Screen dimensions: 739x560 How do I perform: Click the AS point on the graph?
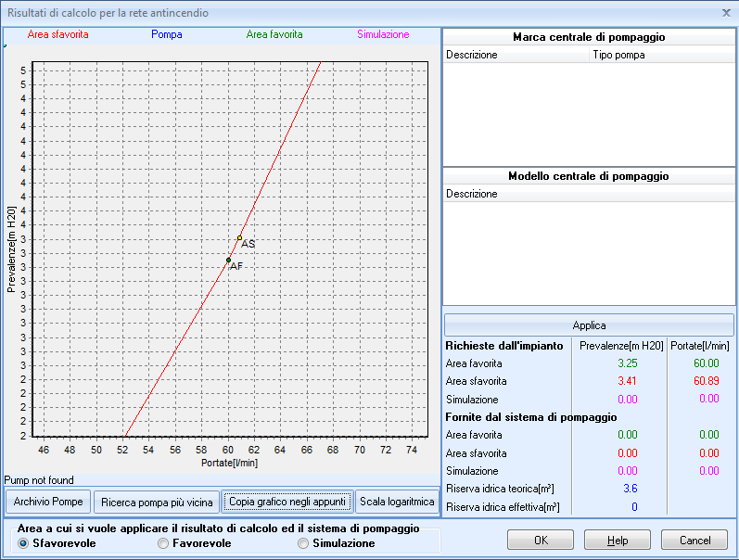[x=239, y=238]
